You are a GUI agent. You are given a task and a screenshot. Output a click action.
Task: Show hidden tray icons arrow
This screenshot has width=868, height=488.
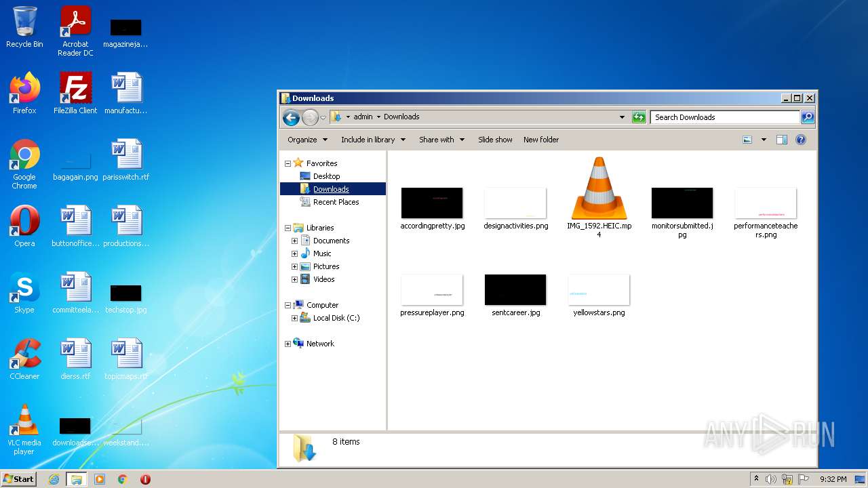[x=757, y=479]
